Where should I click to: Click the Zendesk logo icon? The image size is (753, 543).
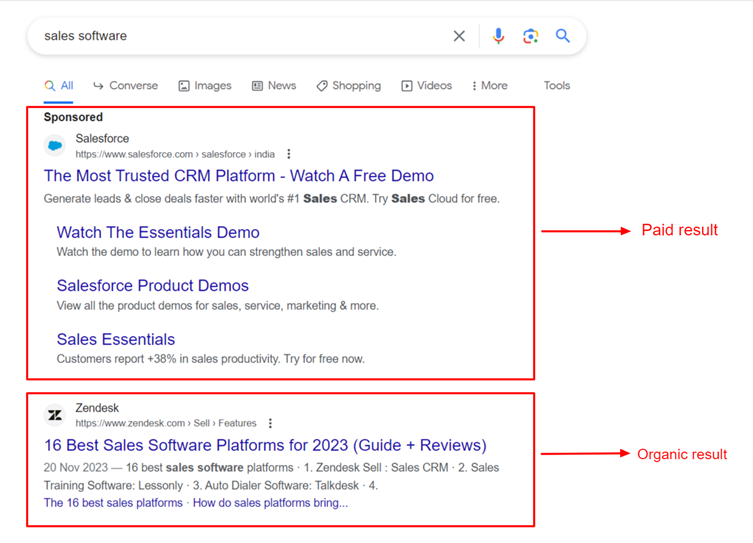pos(55,415)
